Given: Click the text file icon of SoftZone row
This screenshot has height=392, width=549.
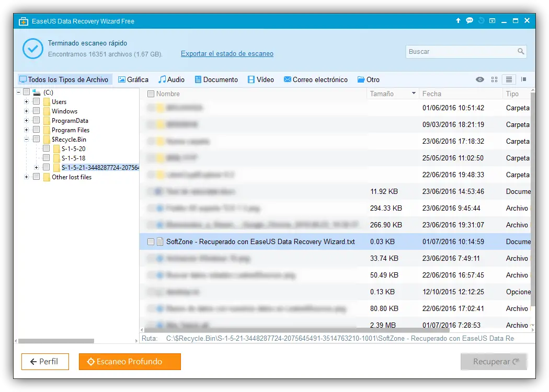Looking at the screenshot, I should click(x=160, y=241).
